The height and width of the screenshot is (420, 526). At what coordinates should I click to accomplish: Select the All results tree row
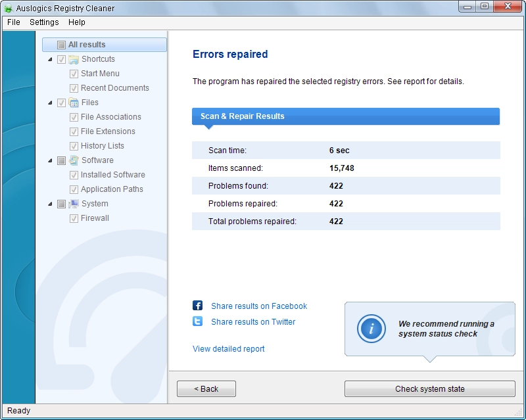click(105, 45)
